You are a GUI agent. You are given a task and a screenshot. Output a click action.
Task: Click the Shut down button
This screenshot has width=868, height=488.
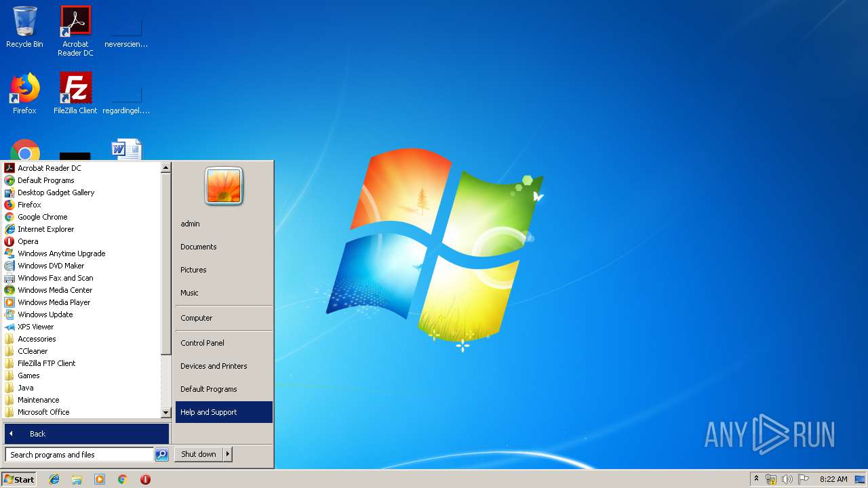[199, 454]
